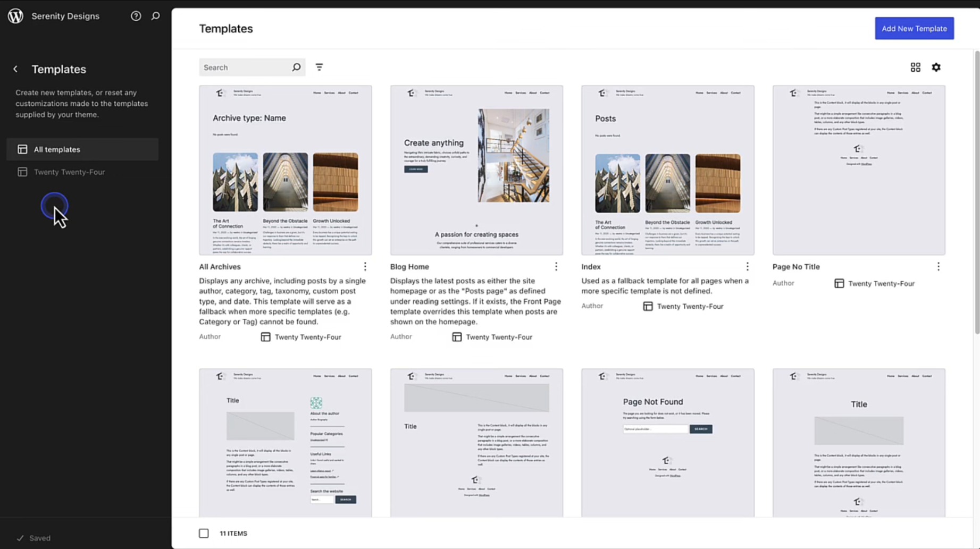Open second-row template with centered Title
This screenshot has height=549, width=980.
(859, 443)
